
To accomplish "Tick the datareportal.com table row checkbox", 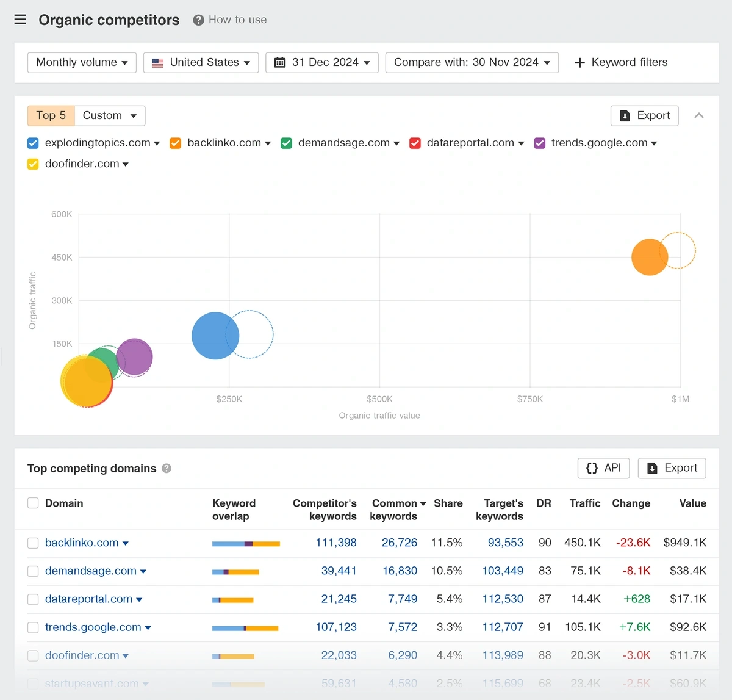I will click(33, 599).
